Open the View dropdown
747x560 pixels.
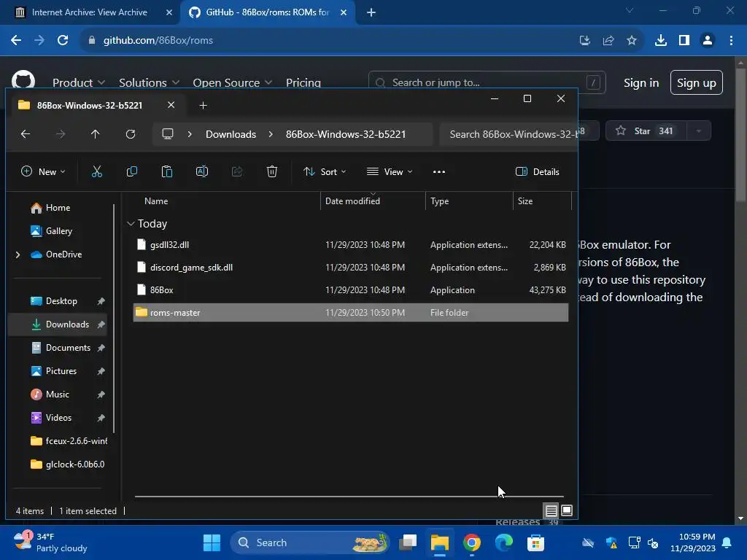point(390,172)
